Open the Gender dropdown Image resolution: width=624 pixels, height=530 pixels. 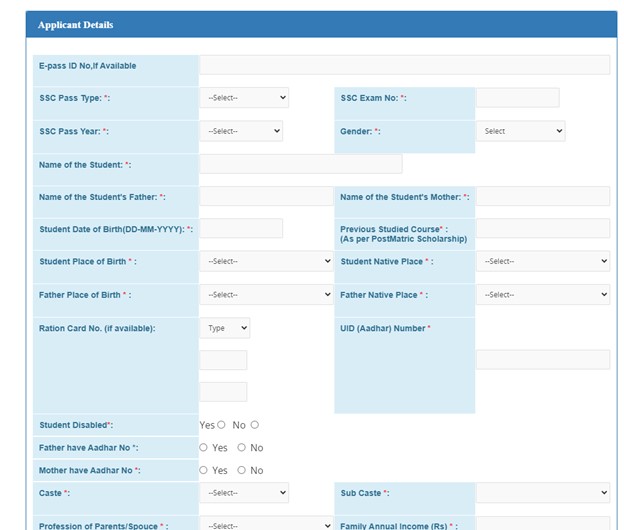pos(521,131)
